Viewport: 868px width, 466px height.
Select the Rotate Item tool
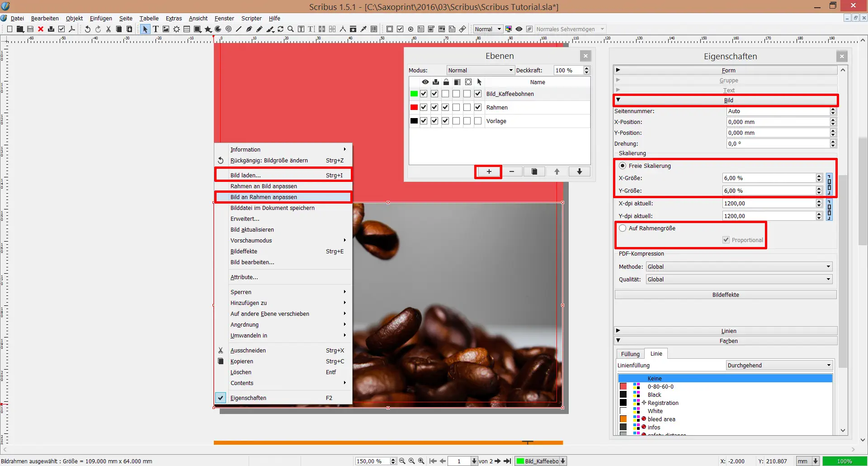[281, 29]
